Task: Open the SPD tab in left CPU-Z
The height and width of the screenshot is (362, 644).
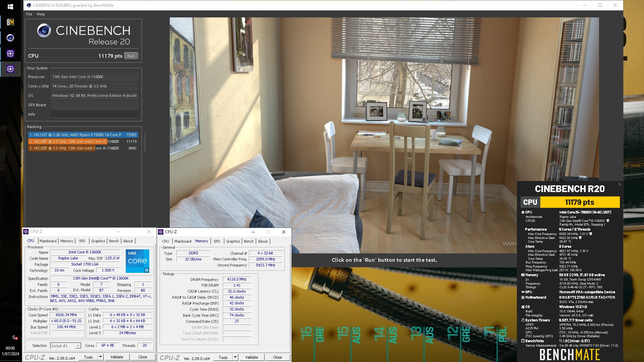Action: 82,241
